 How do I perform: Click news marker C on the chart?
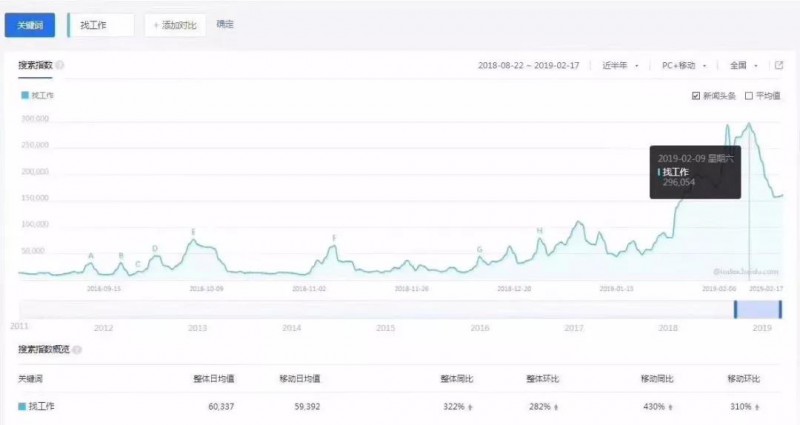click(x=138, y=264)
